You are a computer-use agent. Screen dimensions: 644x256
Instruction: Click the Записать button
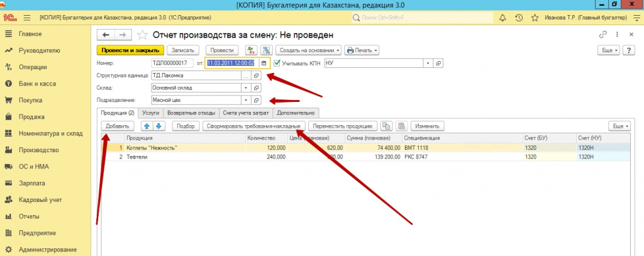coord(183,50)
